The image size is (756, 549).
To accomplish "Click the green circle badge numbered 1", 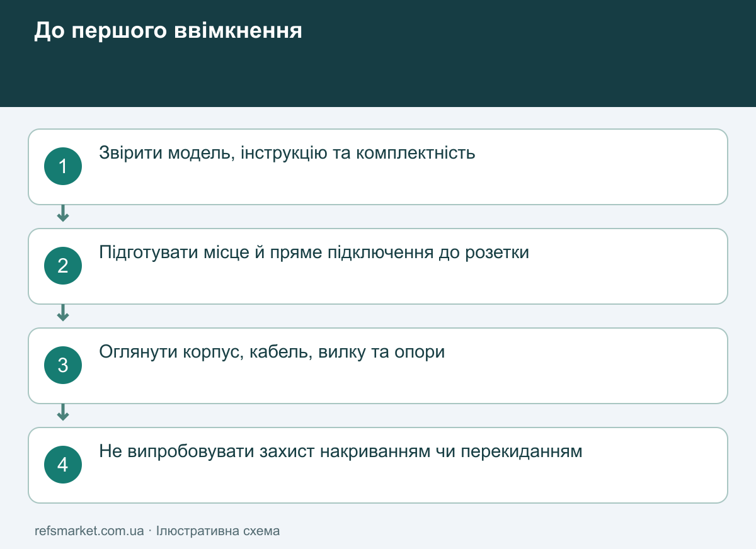I will pyautogui.click(x=63, y=166).
